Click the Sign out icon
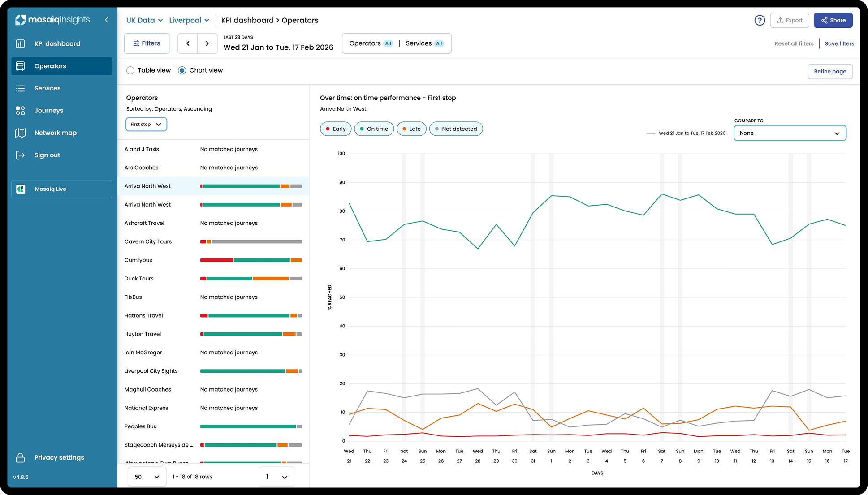The height and width of the screenshot is (495, 868). (20, 155)
